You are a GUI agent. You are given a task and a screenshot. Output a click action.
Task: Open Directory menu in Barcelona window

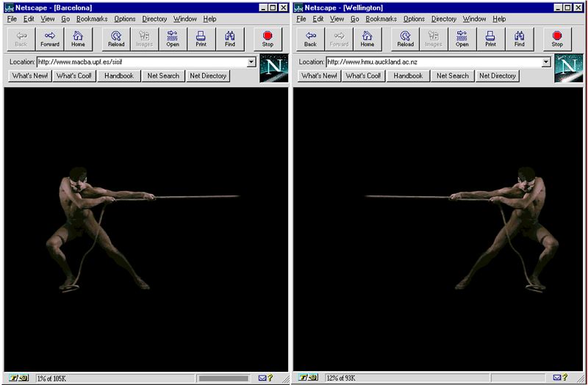tap(154, 18)
